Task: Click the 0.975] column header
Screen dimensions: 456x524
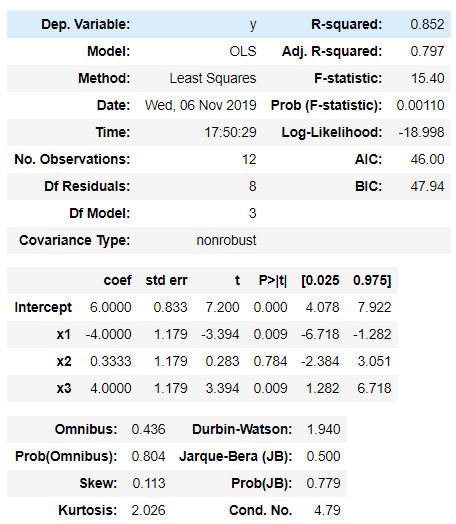Action: tap(372, 280)
